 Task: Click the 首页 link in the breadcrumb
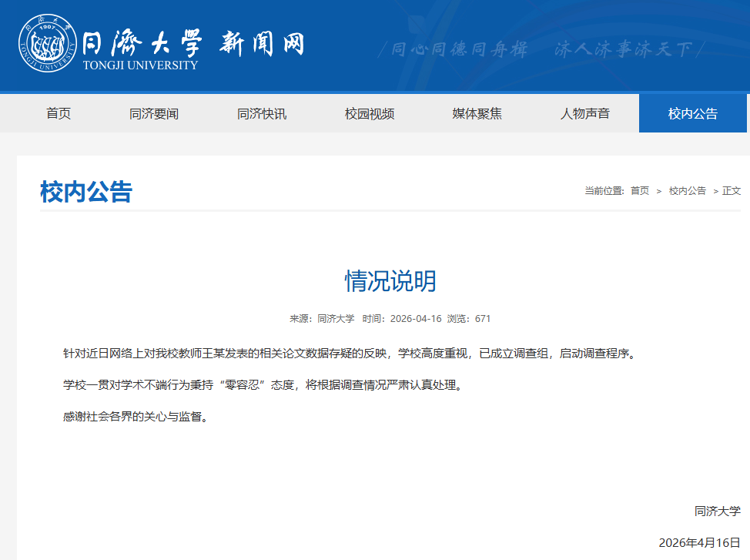click(x=639, y=191)
